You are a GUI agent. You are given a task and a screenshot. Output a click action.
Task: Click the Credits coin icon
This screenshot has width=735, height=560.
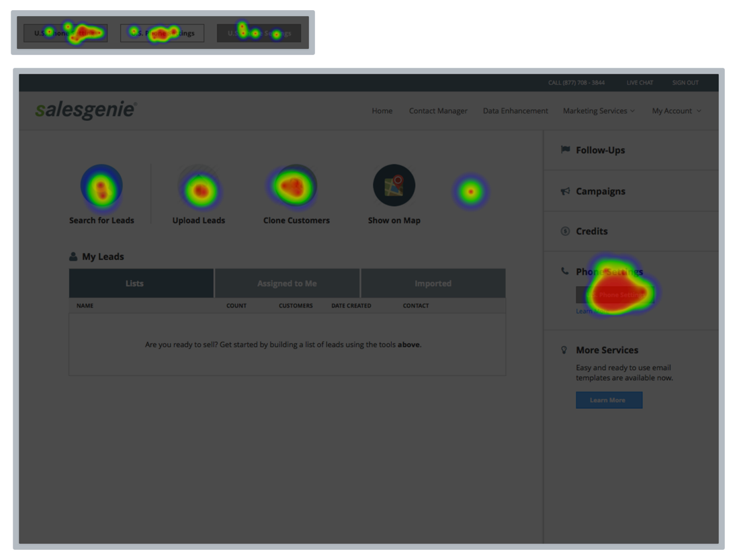565,231
